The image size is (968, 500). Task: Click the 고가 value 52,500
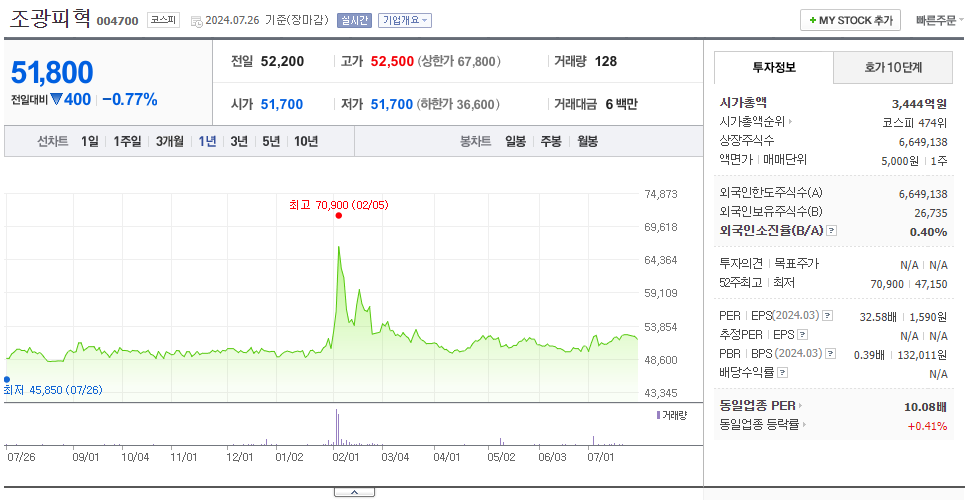click(392, 62)
